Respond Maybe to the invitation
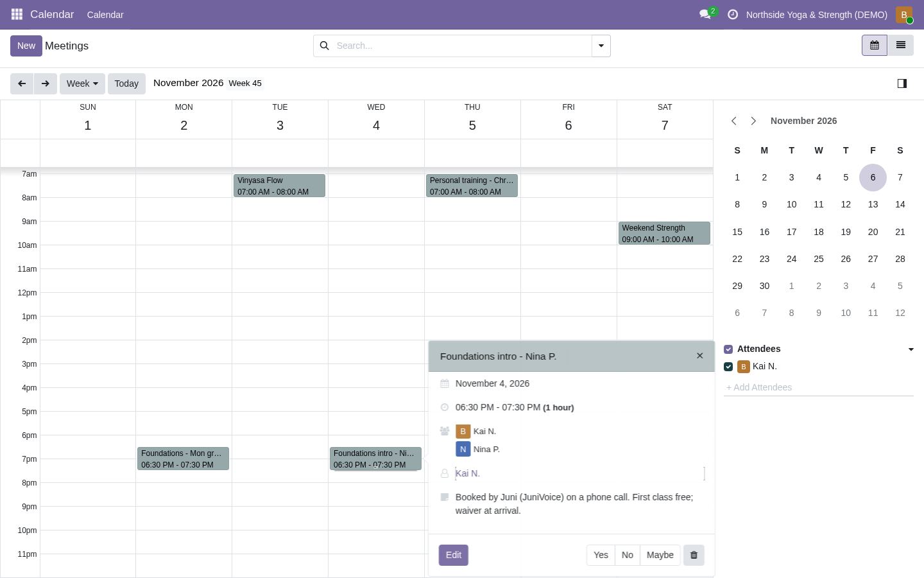The height and width of the screenshot is (578, 924). 660,555
